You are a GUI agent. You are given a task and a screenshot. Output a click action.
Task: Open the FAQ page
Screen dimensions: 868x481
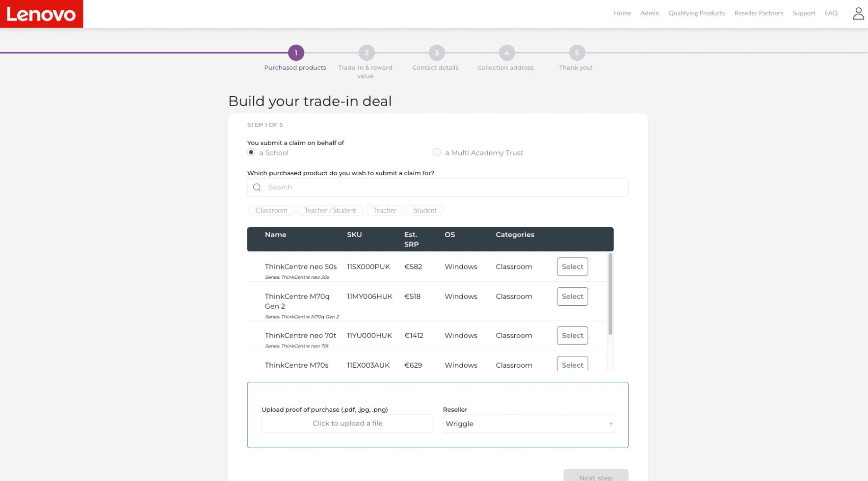[x=831, y=13]
